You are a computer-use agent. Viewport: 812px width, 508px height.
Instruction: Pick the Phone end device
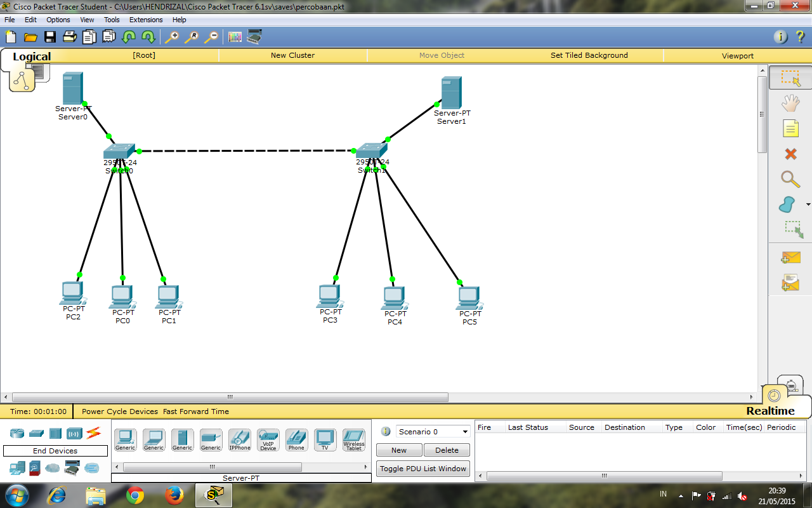pyautogui.click(x=296, y=439)
